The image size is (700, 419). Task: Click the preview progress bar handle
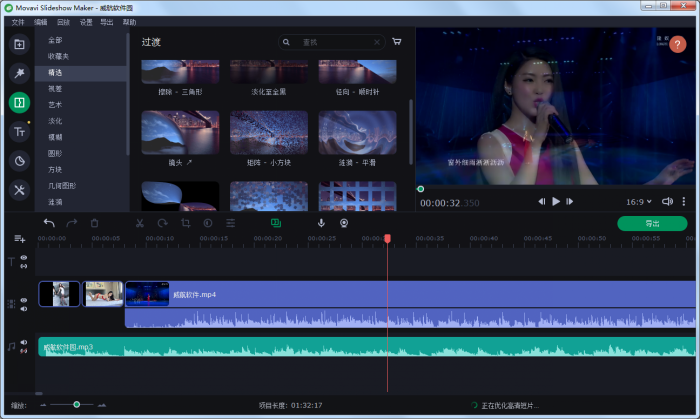point(421,189)
